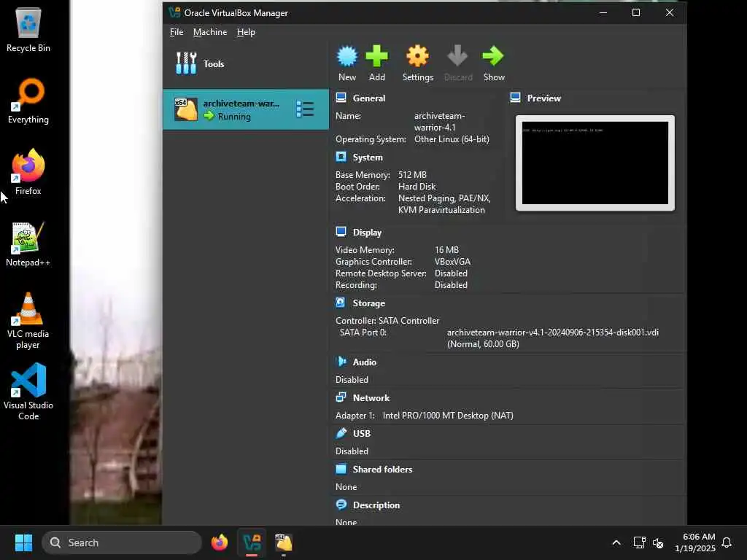Image resolution: width=747 pixels, height=560 pixels.
Task: Click the Discard saved state icon
Action: click(x=457, y=56)
